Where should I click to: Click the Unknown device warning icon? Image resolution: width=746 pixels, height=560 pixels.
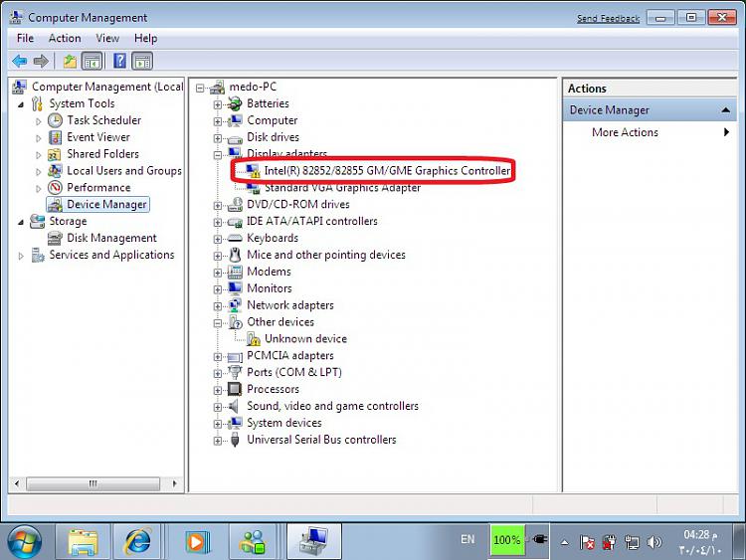click(x=253, y=339)
